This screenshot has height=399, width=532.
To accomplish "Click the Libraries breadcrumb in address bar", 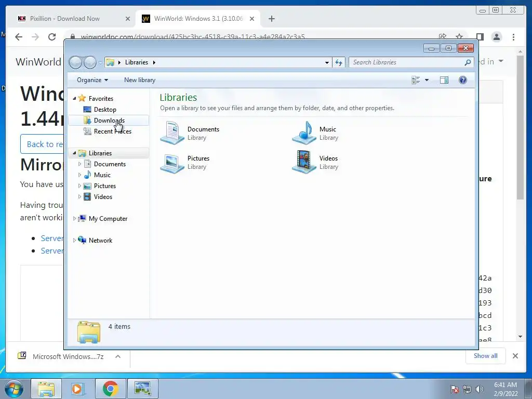I will coord(137,62).
